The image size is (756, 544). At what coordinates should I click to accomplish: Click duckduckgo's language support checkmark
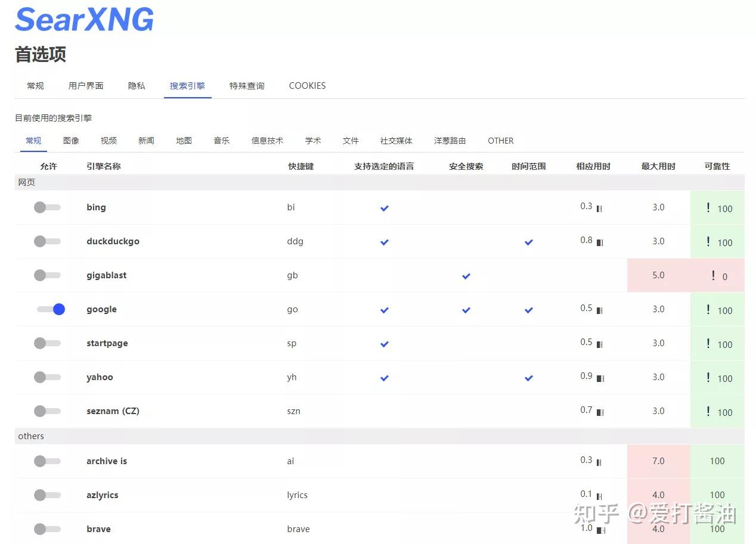tap(385, 242)
